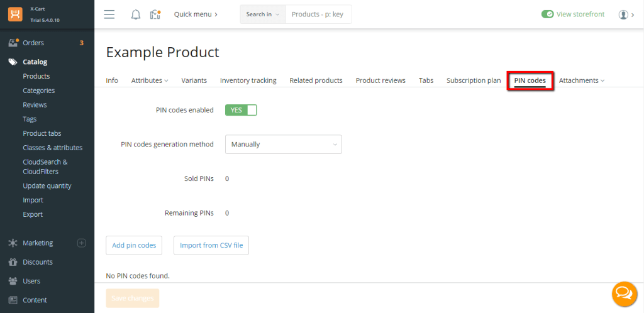Switch to the Tabs tab
The width and height of the screenshot is (644, 313).
click(x=426, y=80)
